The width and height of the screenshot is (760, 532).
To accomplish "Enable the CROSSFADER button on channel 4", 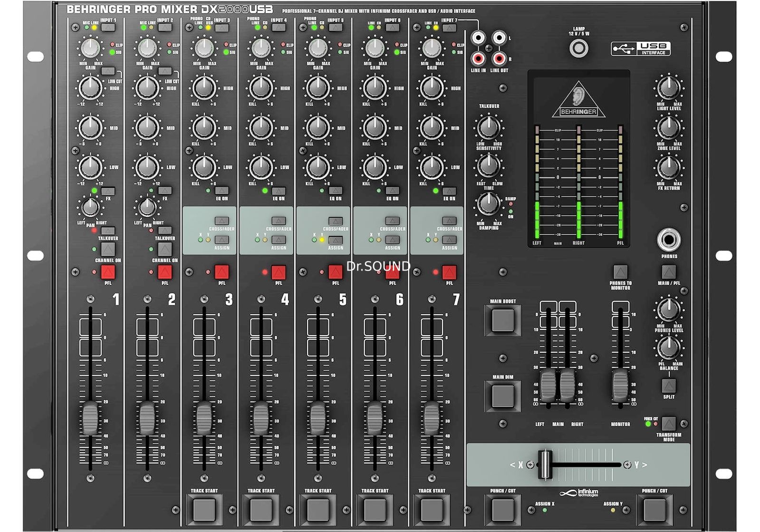I will coord(279,221).
